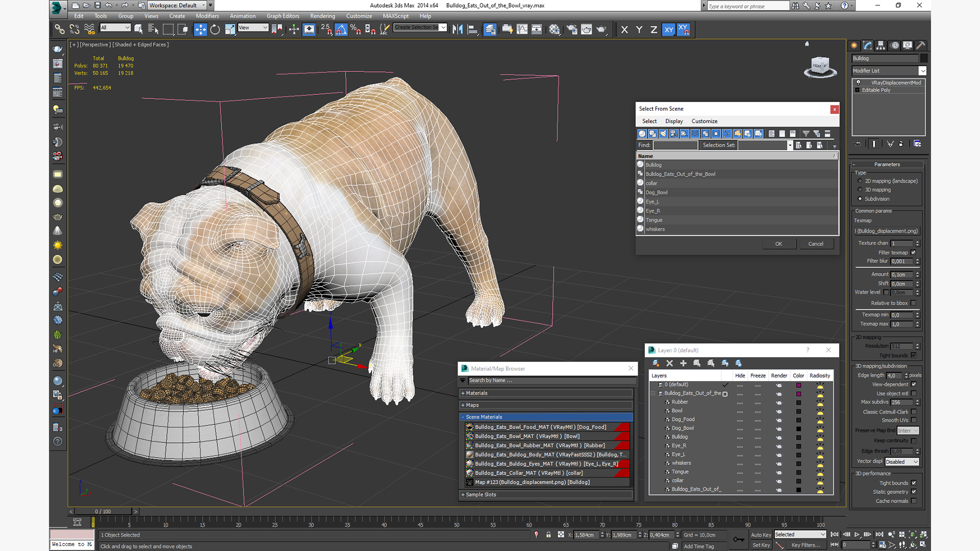This screenshot has height=551, width=980.
Task: Select the VRayDisplacementMod modifier in stack
Action: click(889, 83)
